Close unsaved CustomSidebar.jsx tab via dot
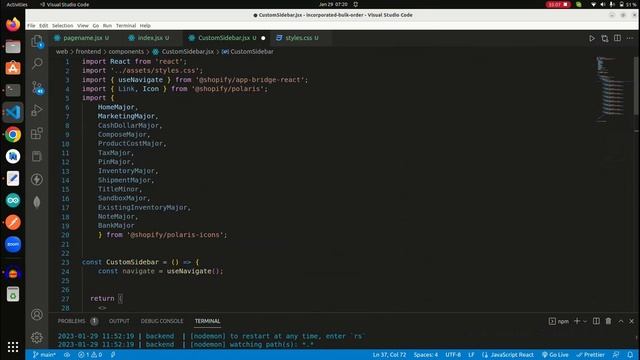Screen dimensions: 640x360 tap(263, 38)
